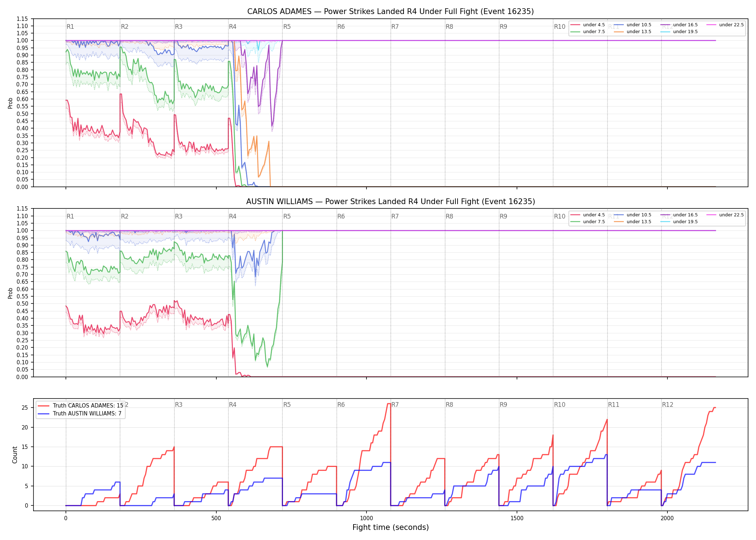The image size is (756, 540).
Task: Click R4 round marker in Carlos Adames chart
Action: [x=233, y=27]
